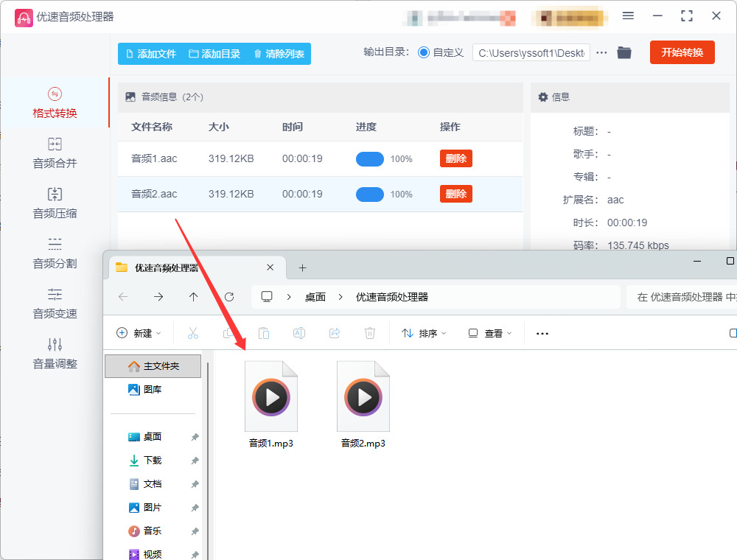
Task: Open the 查看 view dropdown
Action: [490, 333]
